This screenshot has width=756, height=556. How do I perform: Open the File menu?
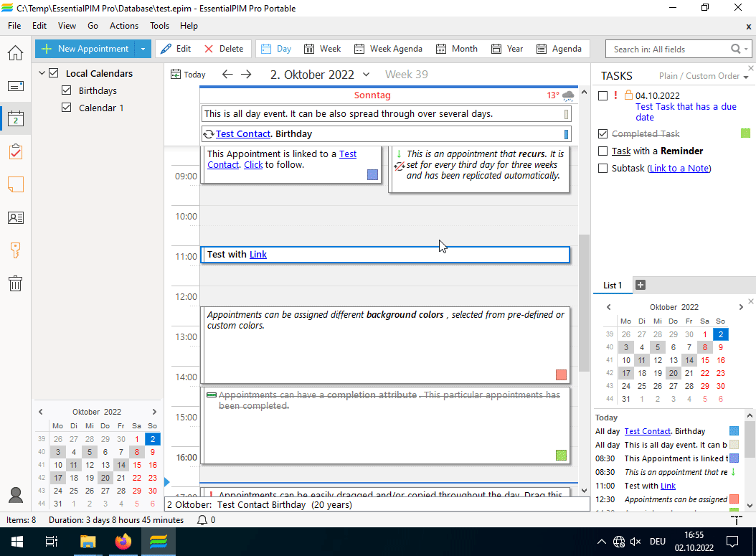(14, 26)
